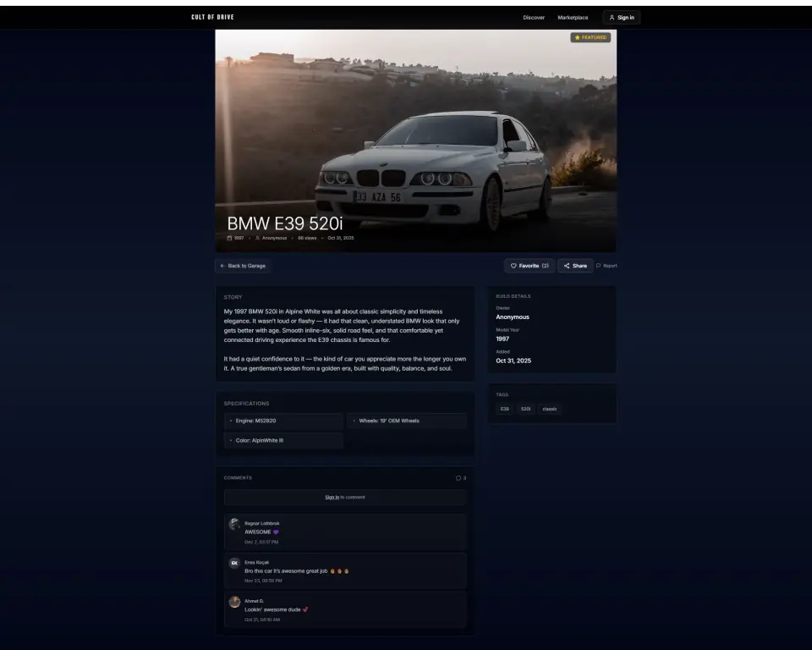The width and height of the screenshot is (812, 650).
Task: Click the comment 'Bro this car it's awesome'
Action: point(297,571)
